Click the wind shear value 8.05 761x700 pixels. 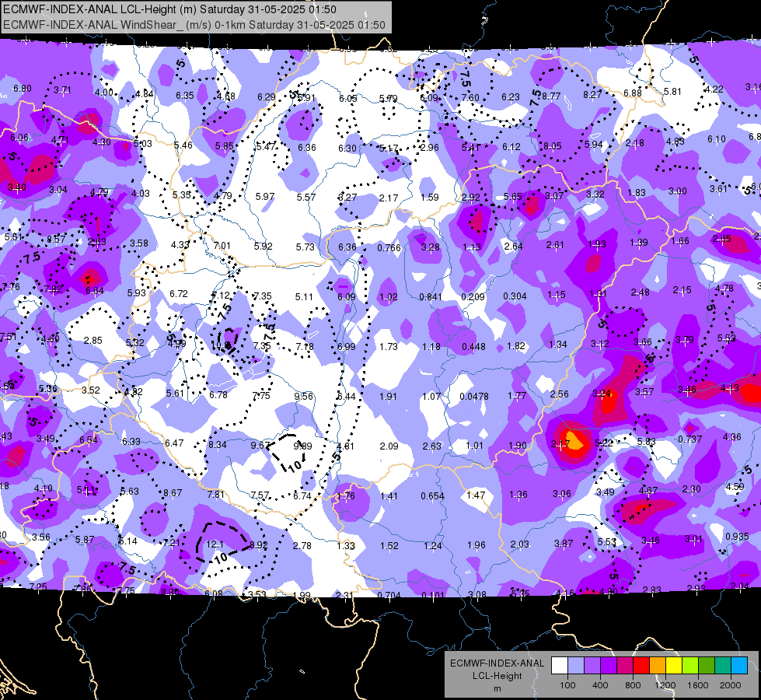coord(553,145)
